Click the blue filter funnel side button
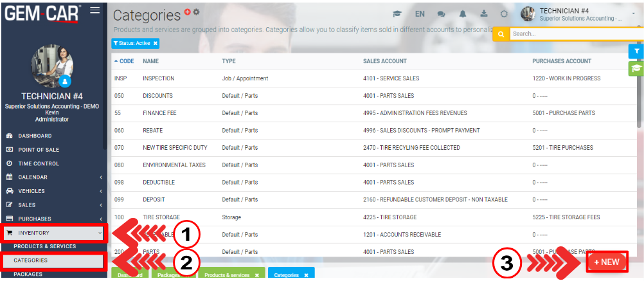 point(636,51)
